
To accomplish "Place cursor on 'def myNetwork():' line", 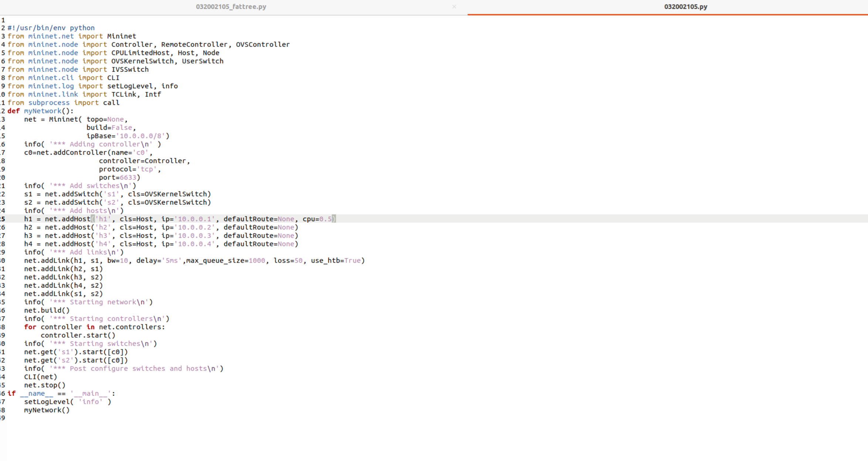I will (x=41, y=111).
